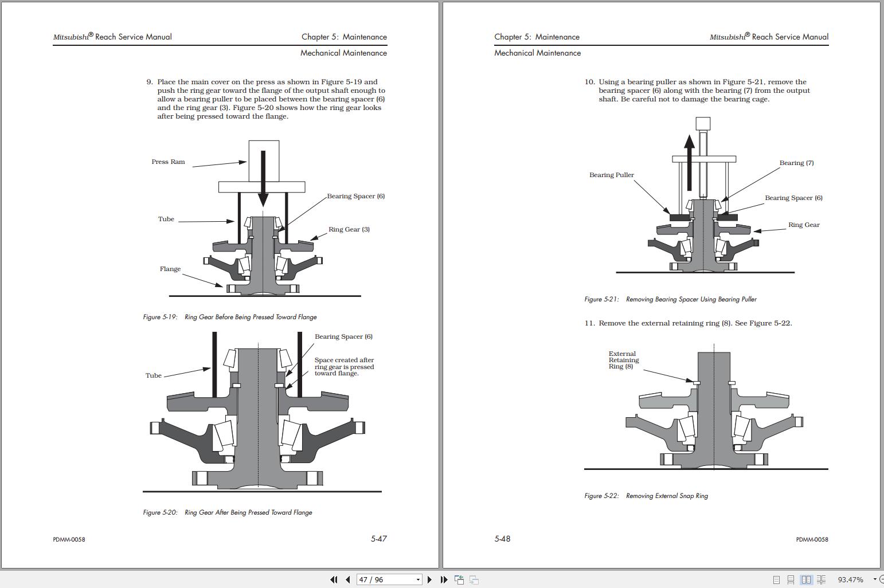This screenshot has height=588, width=884.
Task: Switch to continuous facing page view
Action: tap(821, 579)
